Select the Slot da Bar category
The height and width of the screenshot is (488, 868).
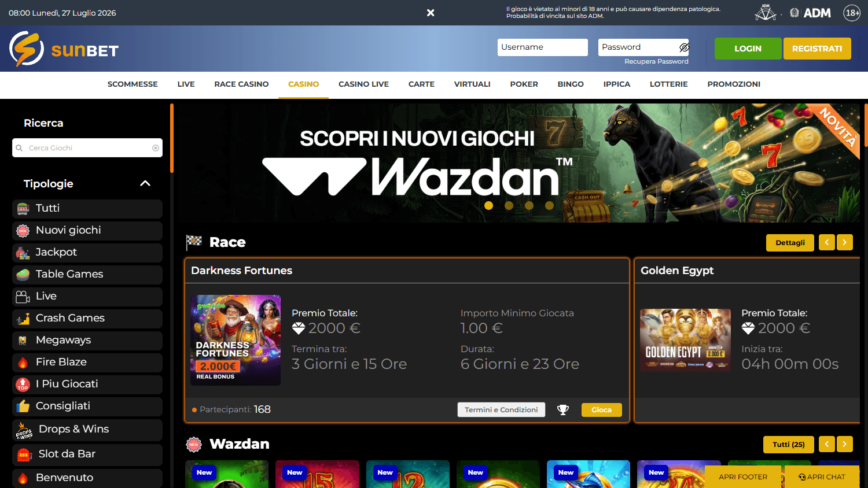click(87, 454)
